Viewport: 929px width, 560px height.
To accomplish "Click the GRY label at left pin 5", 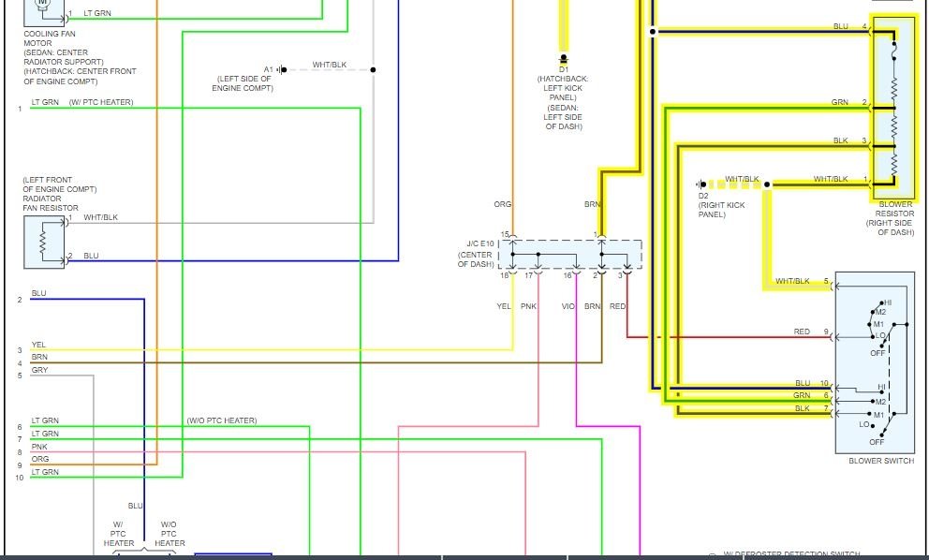I will 39,370.
